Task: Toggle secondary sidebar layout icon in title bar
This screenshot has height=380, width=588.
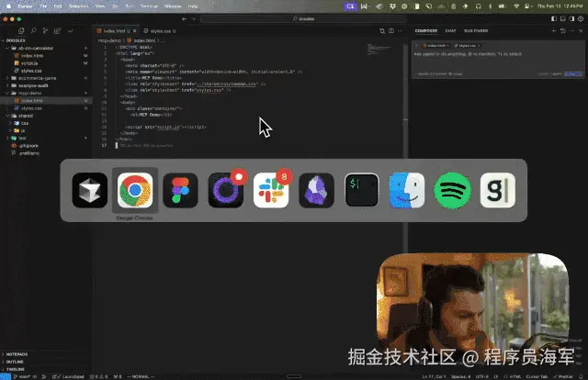Action: [571, 18]
